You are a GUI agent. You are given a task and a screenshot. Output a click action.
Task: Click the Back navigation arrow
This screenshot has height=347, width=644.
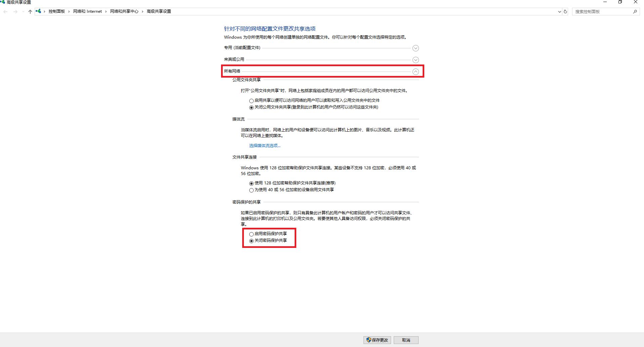coord(6,12)
